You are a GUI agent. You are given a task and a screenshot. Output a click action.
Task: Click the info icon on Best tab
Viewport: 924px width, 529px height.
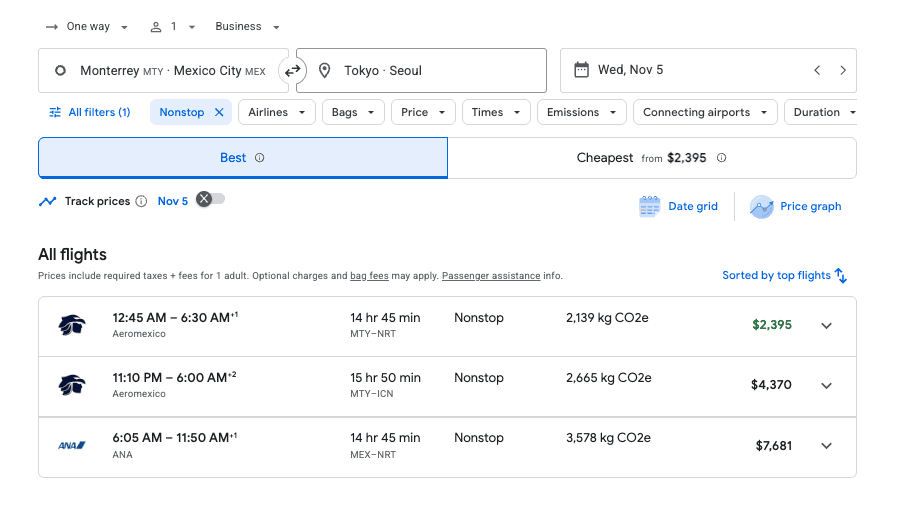point(260,158)
